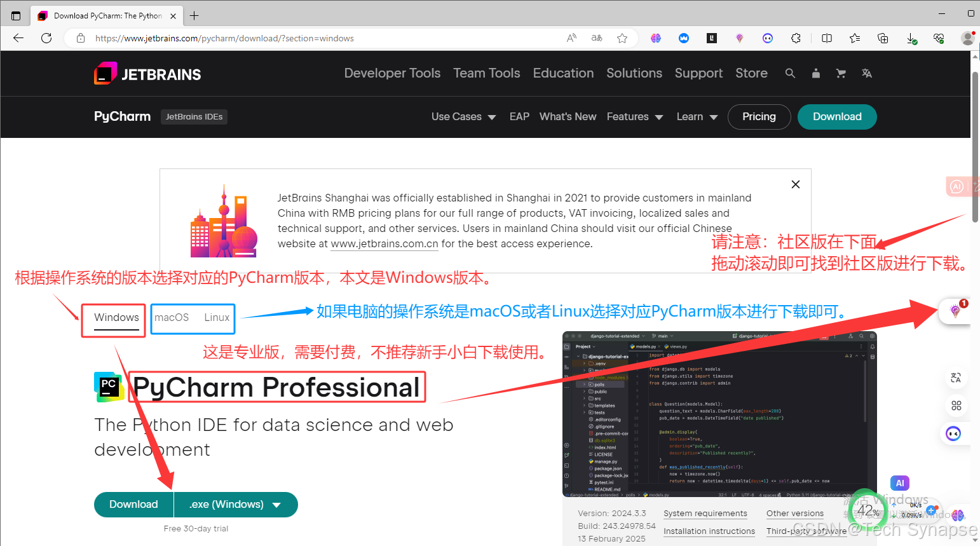
Task: Open the Installation instructions link
Action: tap(709, 531)
